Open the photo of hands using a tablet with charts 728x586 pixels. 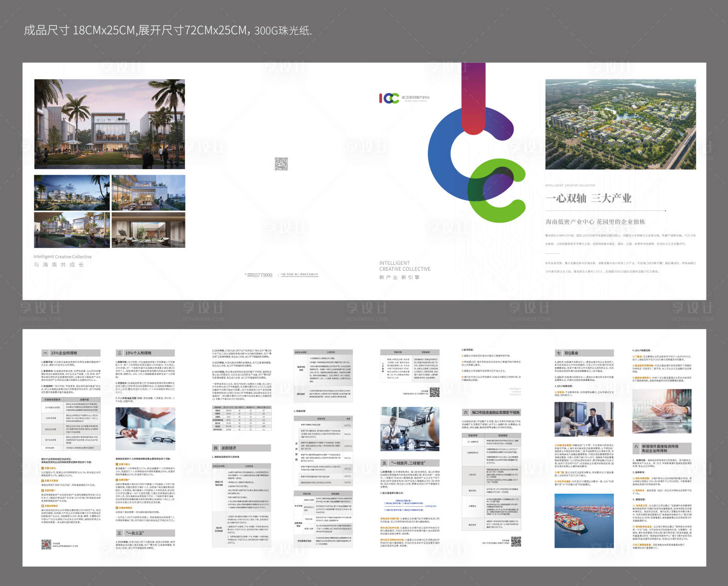click(662, 411)
